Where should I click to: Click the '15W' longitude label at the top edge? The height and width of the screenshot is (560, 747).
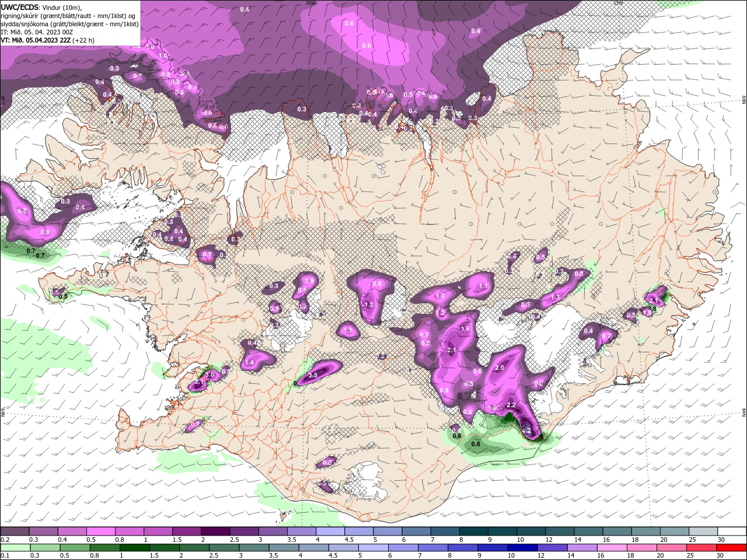619,2
